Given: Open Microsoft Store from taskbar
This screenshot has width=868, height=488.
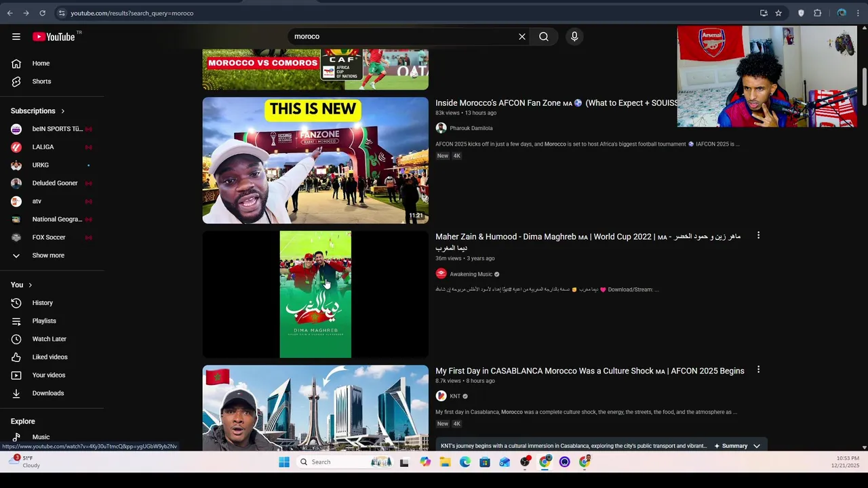Looking at the screenshot, I should click(485, 462).
